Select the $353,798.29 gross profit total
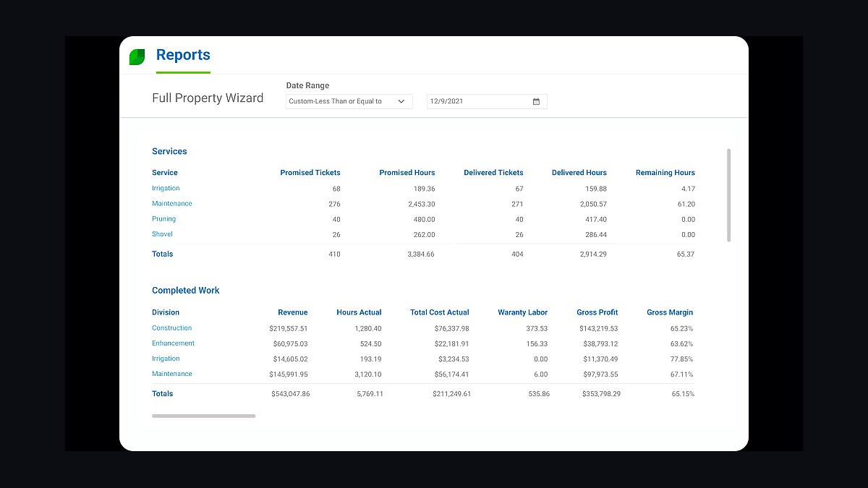Viewport: 868px width, 488px height. click(601, 394)
